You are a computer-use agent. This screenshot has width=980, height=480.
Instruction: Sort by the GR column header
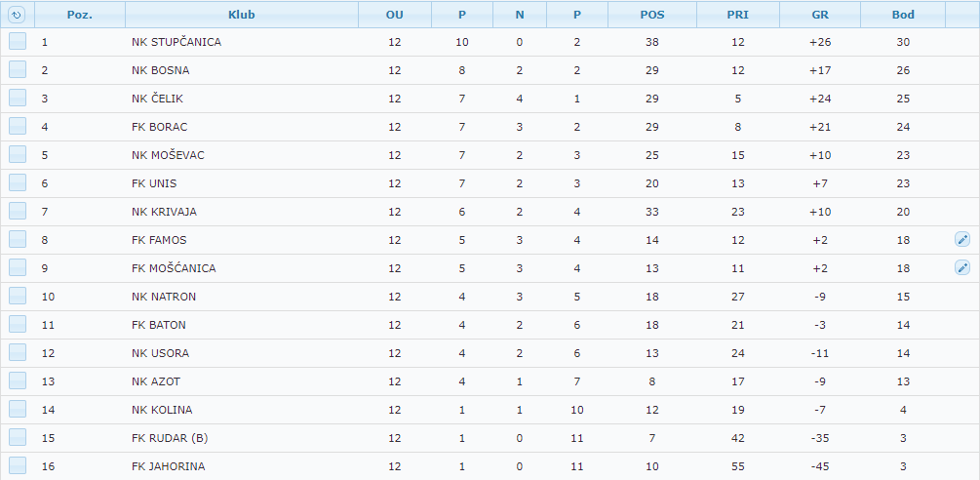coord(820,15)
